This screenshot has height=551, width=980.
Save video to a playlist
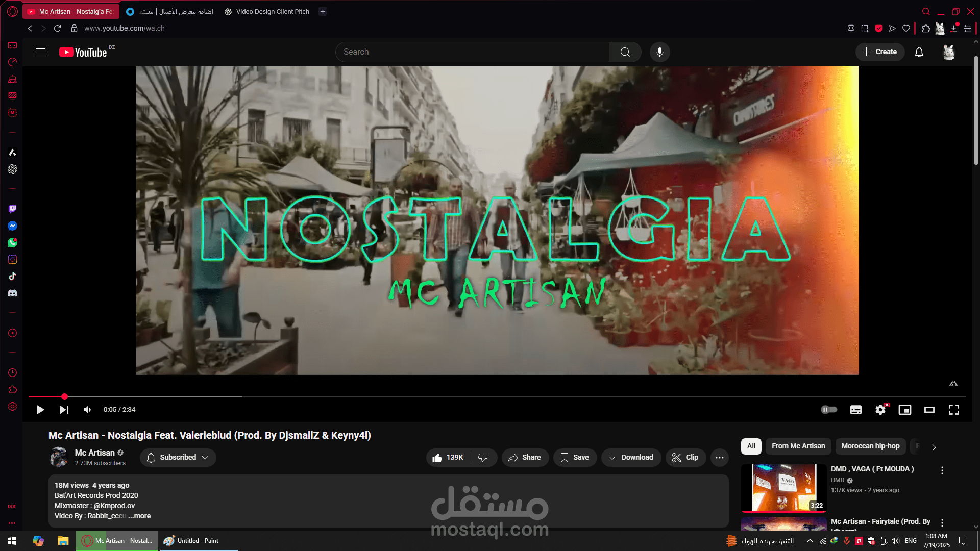pos(575,458)
